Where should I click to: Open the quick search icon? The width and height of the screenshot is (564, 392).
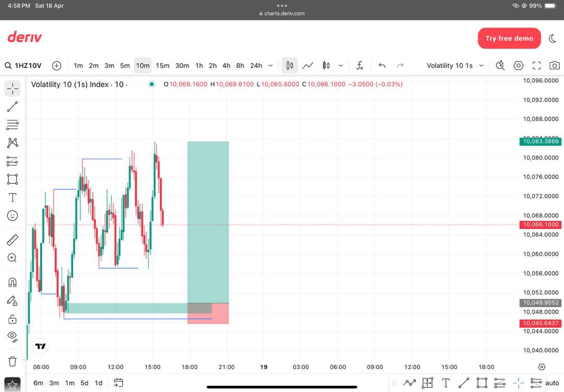click(x=500, y=65)
